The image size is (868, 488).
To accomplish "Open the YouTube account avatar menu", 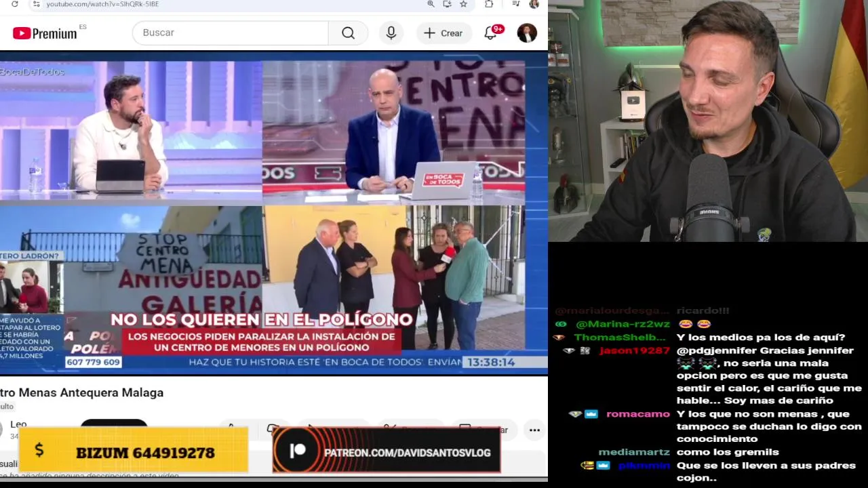I will click(x=527, y=33).
